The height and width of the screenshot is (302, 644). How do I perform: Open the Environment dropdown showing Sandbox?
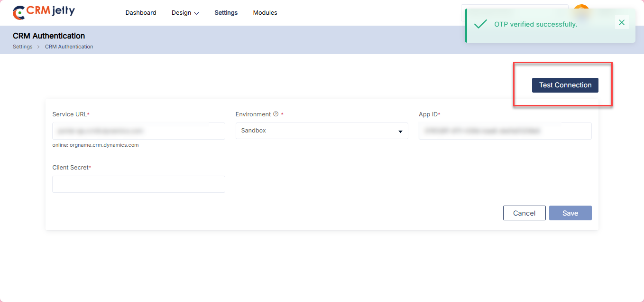[x=322, y=131]
